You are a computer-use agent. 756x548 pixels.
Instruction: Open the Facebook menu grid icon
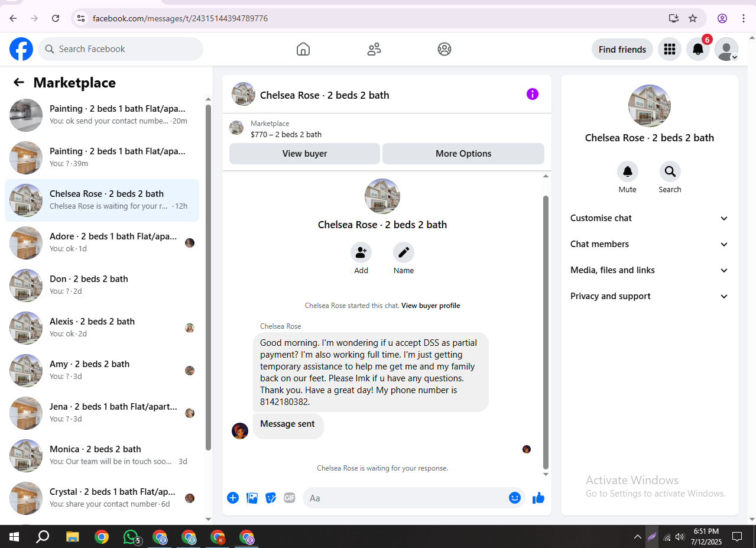tap(669, 49)
